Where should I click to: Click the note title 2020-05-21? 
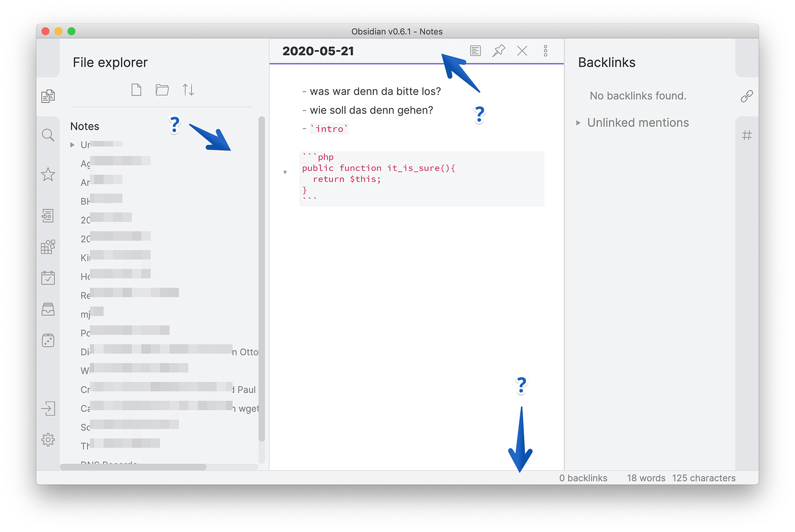coord(319,51)
